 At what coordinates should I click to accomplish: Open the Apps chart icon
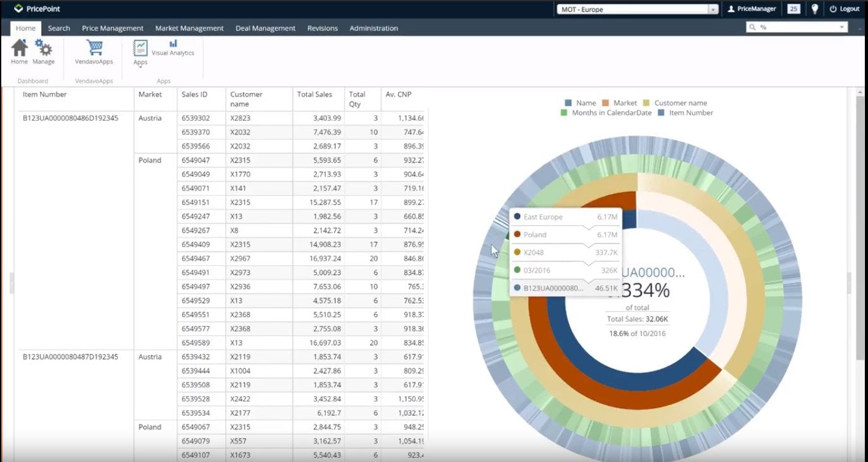pos(139,47)
